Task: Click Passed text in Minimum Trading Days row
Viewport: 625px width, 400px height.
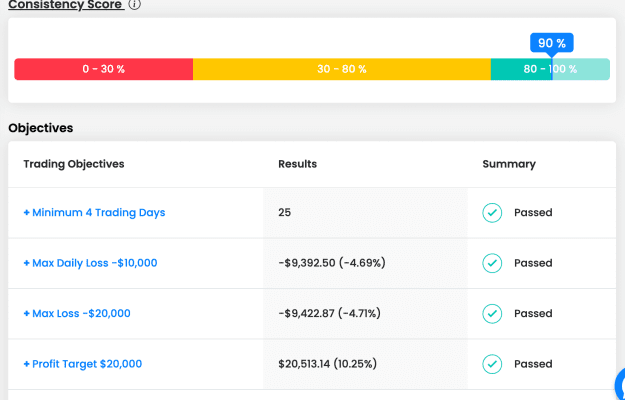Action: tap(533, 213)
